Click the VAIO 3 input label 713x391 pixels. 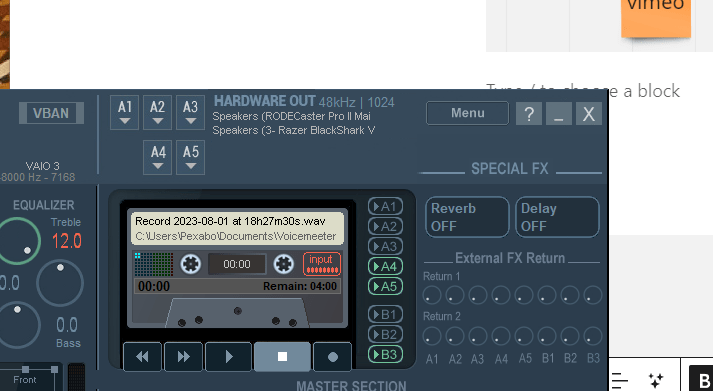click(x=42, y=166)
